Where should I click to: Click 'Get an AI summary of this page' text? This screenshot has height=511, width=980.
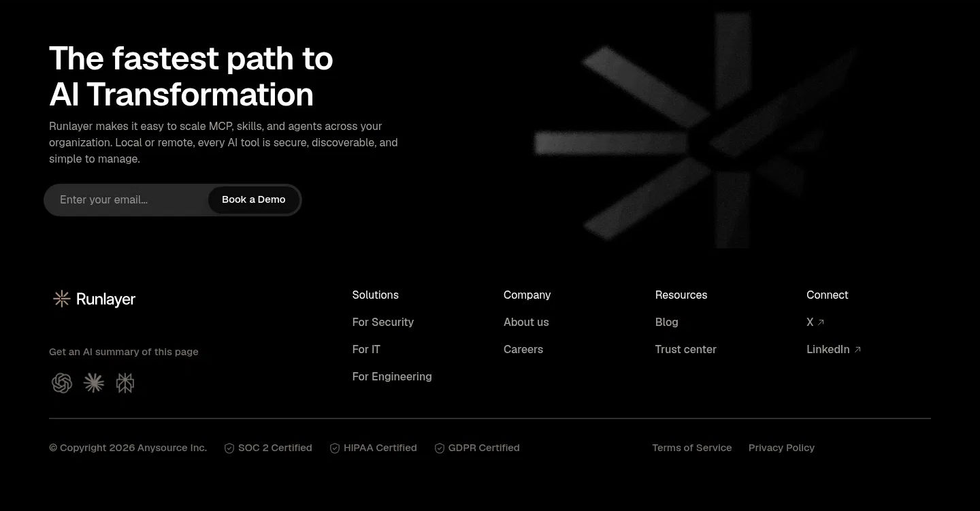tap(124, 352)
